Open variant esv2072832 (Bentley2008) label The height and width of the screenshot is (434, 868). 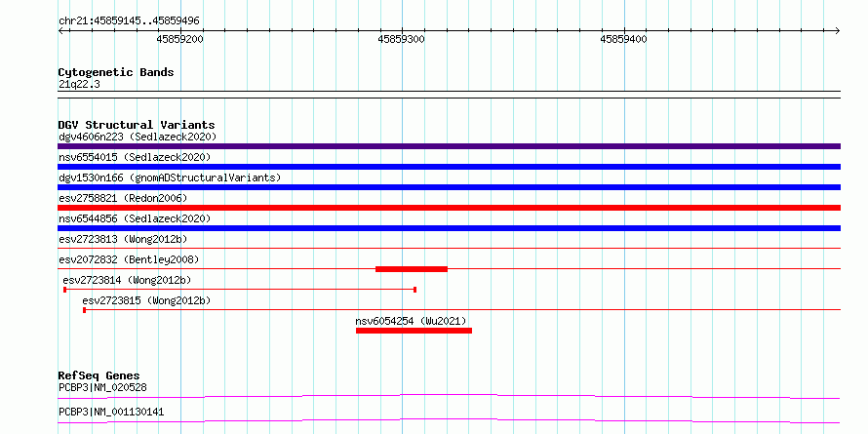coord(129,259)
